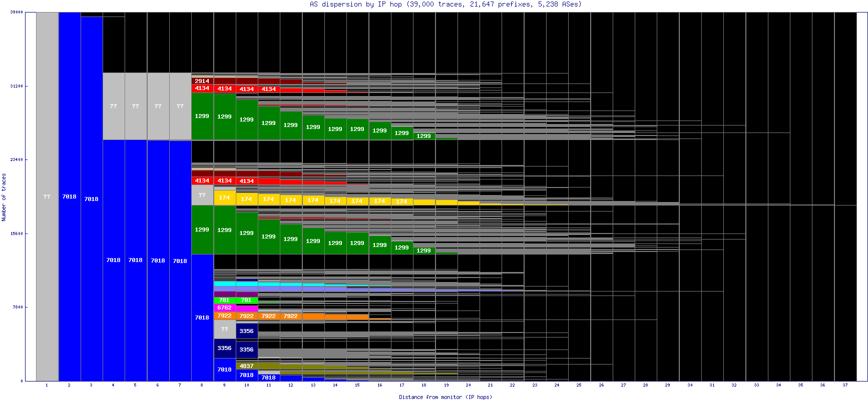Screen dimensions: 868x400
Task: Click the 701 label in the hop 9 column
Action: pos(224,300)
